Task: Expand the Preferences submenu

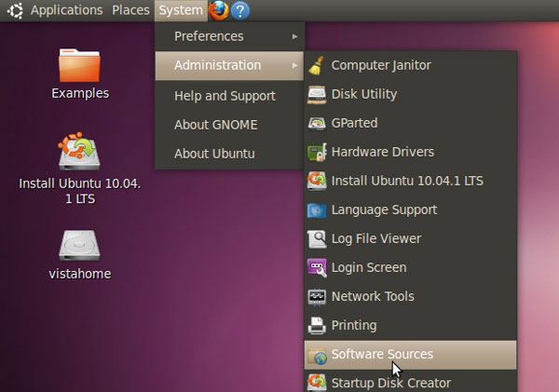Action: [228, 36]
